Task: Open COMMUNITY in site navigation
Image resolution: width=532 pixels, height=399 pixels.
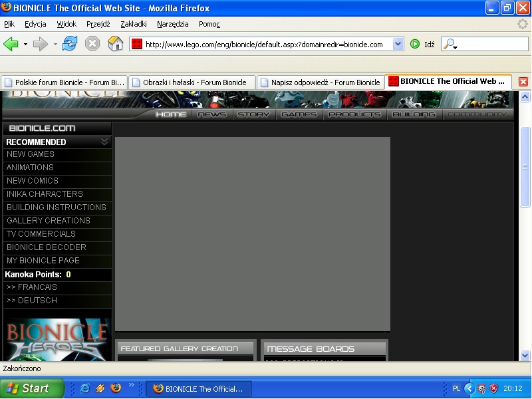Action: (477, 114)
